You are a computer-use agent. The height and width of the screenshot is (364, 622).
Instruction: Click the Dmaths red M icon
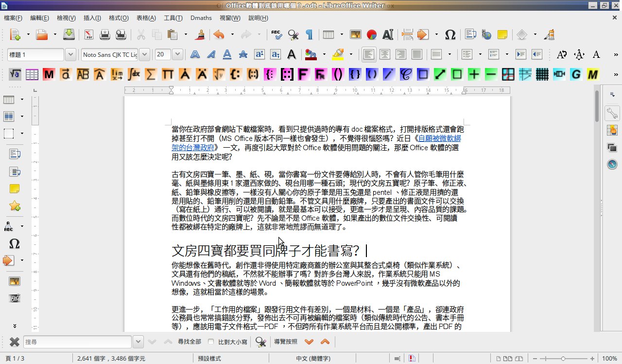coord(49,74)
